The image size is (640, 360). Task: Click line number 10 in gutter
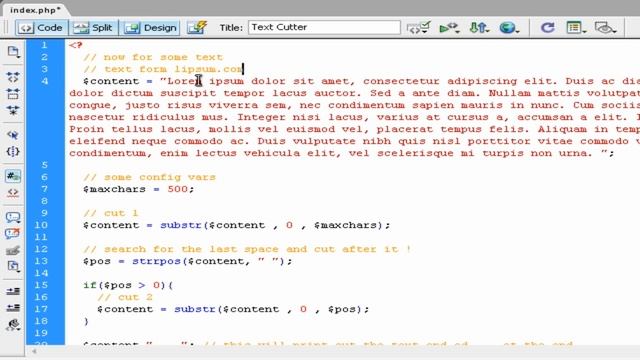pyautogui.click(x=41, y=225)
